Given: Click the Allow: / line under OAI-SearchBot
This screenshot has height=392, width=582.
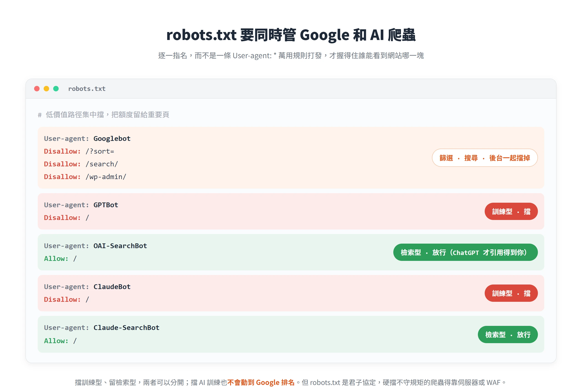Looking at the screenshot, I should (x=60, y=259).
